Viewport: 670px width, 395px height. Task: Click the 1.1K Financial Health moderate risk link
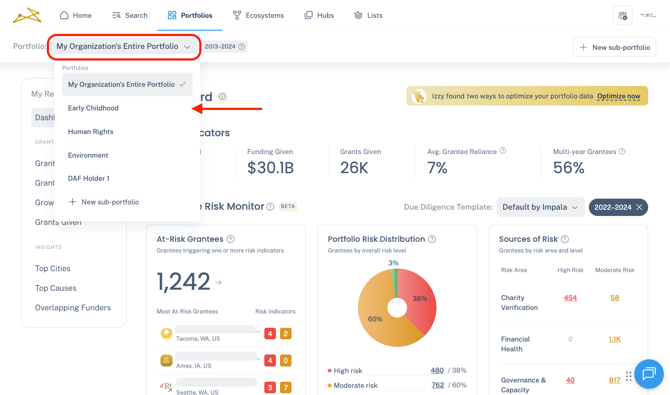point(614,339)
